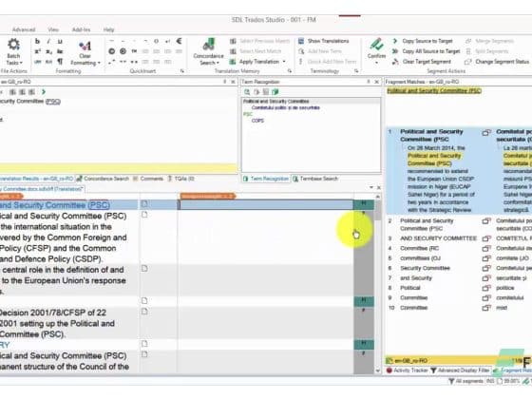Click the editor vertical scrollbar up arrow
The width and height of the screenshot is (532, 399).
point(377,197)
